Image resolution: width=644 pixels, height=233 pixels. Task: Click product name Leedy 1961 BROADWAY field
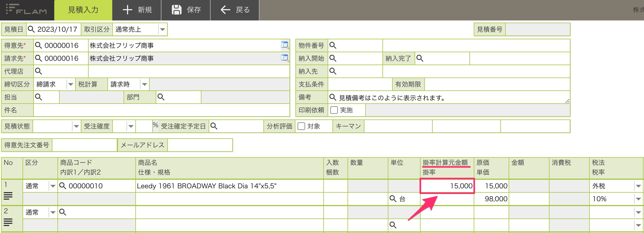point(230,186)
